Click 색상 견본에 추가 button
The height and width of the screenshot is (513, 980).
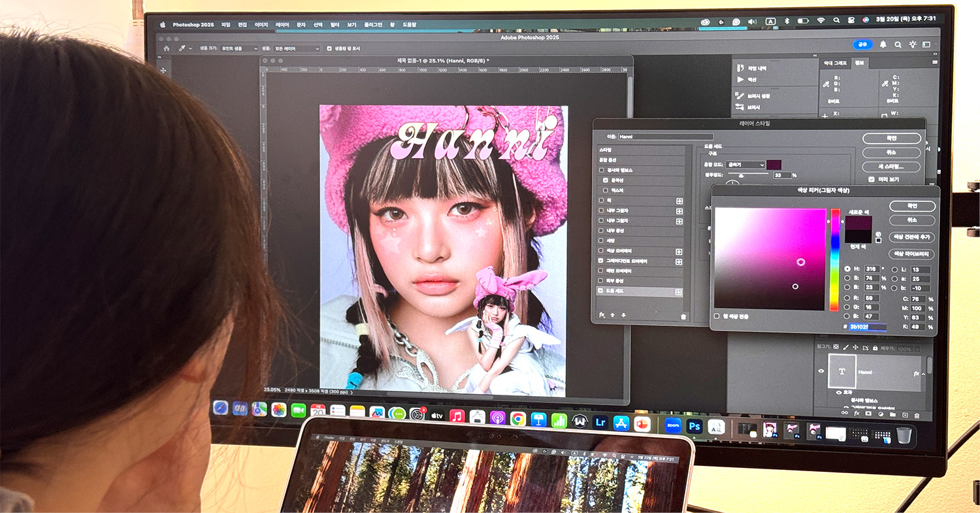coord(911,237)
